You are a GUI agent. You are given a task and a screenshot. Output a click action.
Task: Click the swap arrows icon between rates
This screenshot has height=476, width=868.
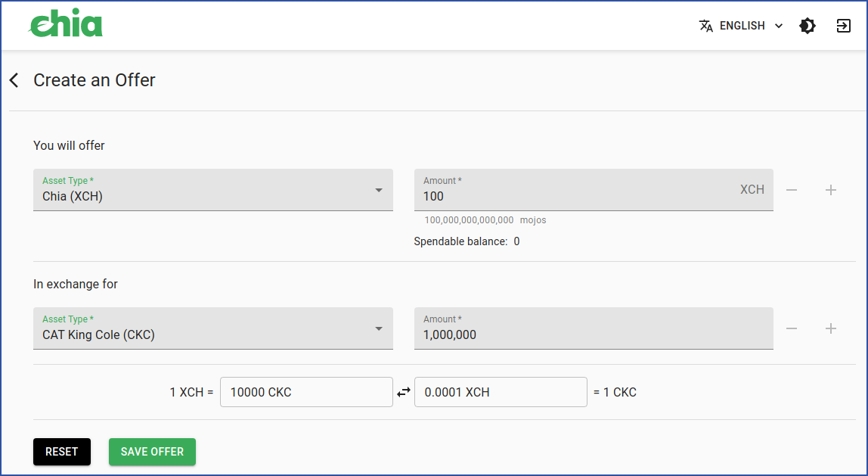[404, 392]
